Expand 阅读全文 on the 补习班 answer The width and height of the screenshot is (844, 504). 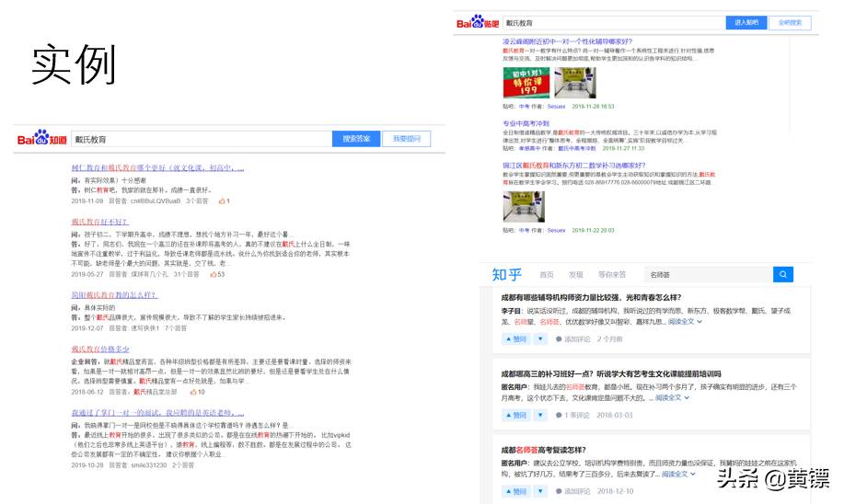[672, 398]
